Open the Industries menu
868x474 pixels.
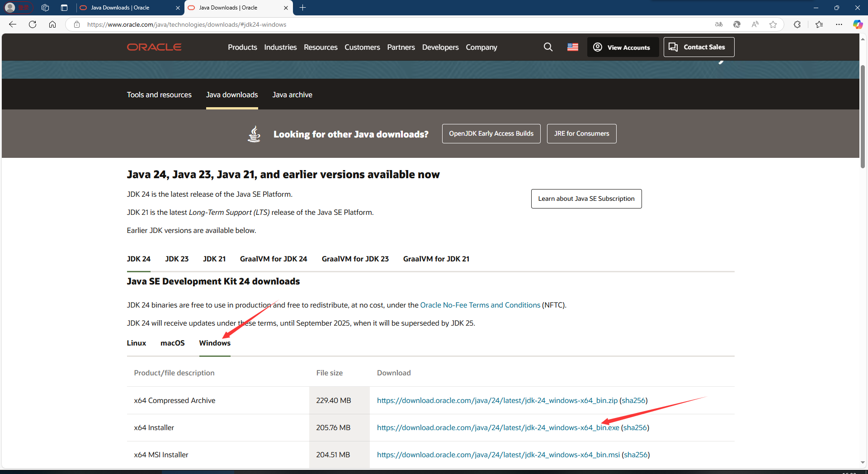[280, 47]
